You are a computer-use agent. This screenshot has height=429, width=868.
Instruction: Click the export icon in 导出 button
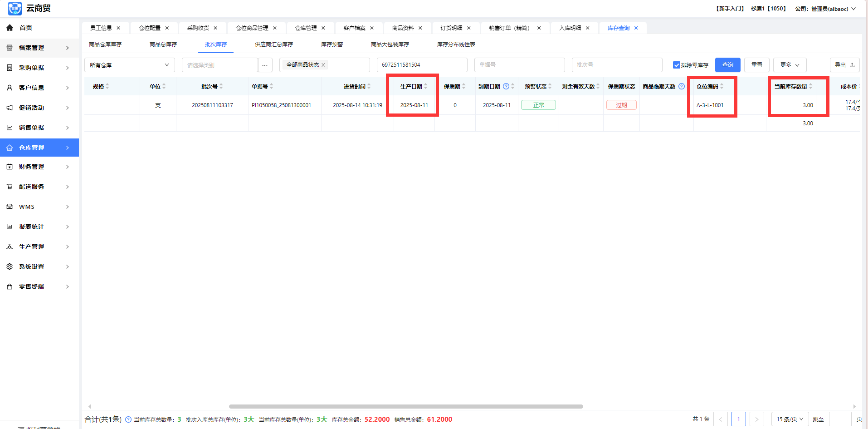852,65
